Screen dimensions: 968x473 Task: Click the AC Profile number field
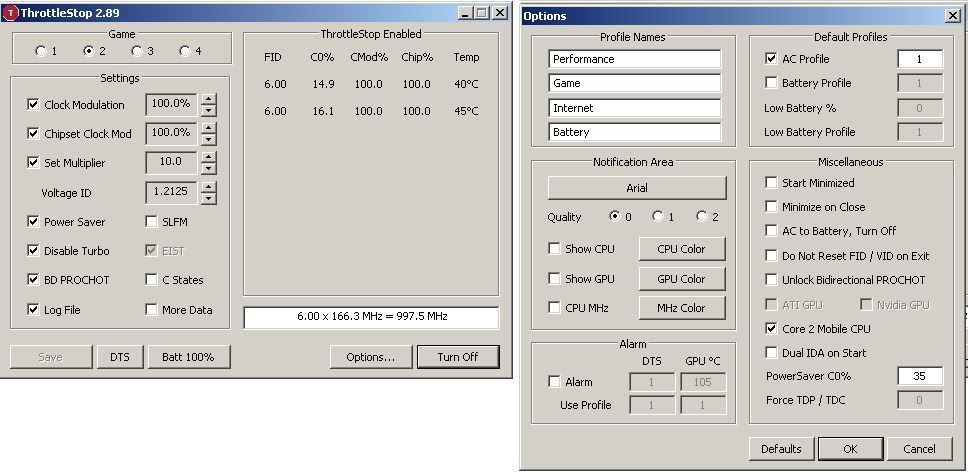(920, 59)
